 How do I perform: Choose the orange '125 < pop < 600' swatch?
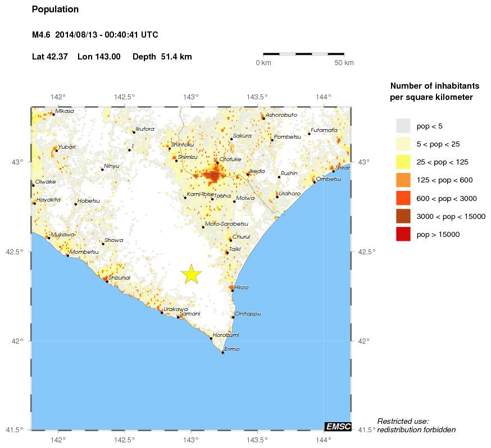point(403,180)
